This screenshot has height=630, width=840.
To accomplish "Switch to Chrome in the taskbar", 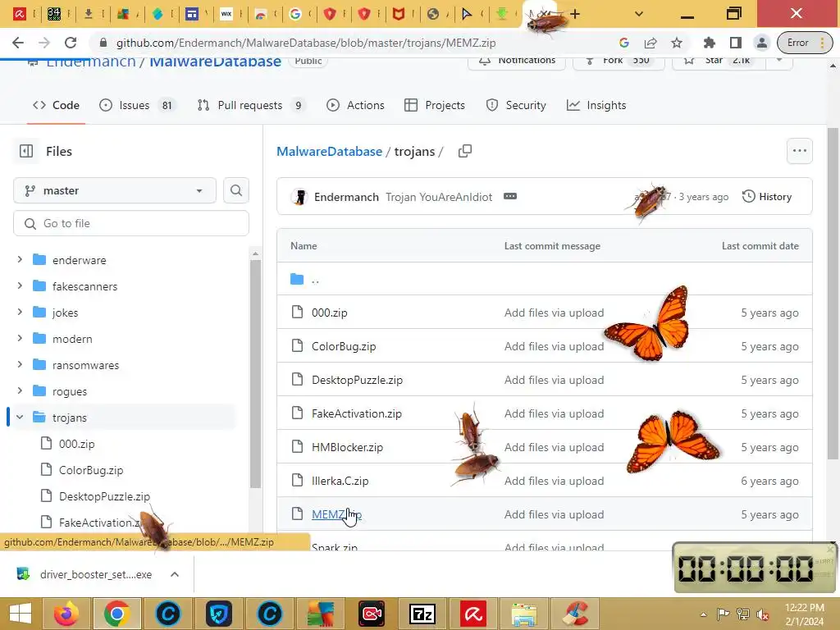I will click(x=116, y=614).
